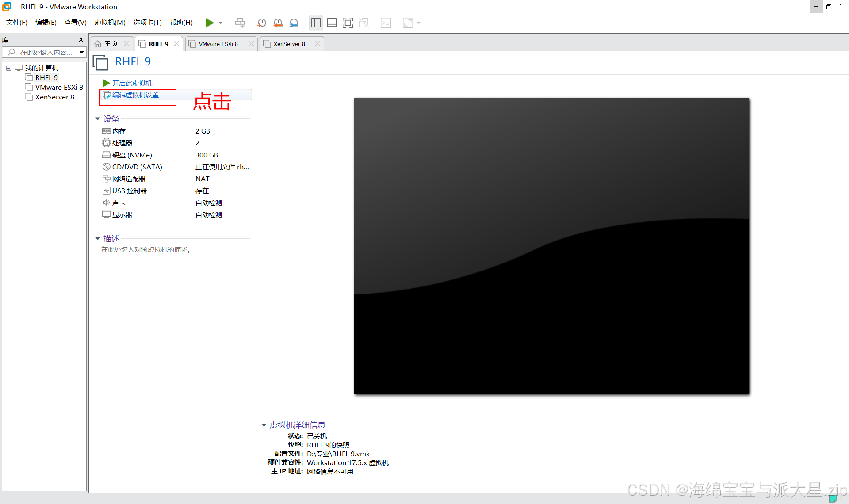Open the 查看(V) menu
849x504 pixels.
tap(76, 23)
